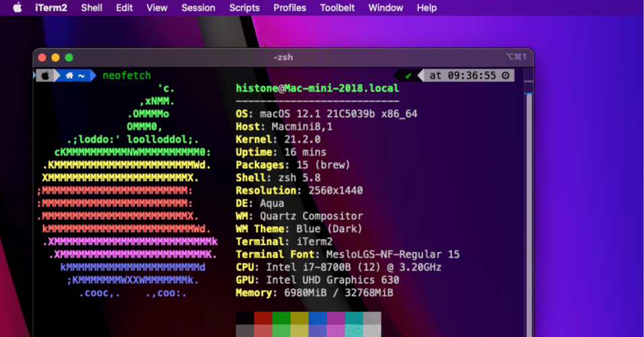Screen dimensions: 644x337
Task: Click the yellow minimize window button
Action: coord(55,57)
